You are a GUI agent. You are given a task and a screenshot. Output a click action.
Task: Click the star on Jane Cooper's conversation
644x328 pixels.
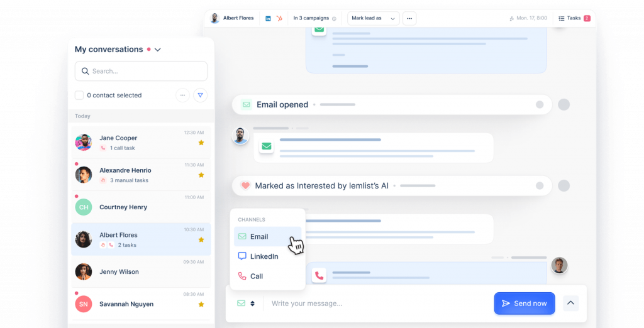[201, 143]
